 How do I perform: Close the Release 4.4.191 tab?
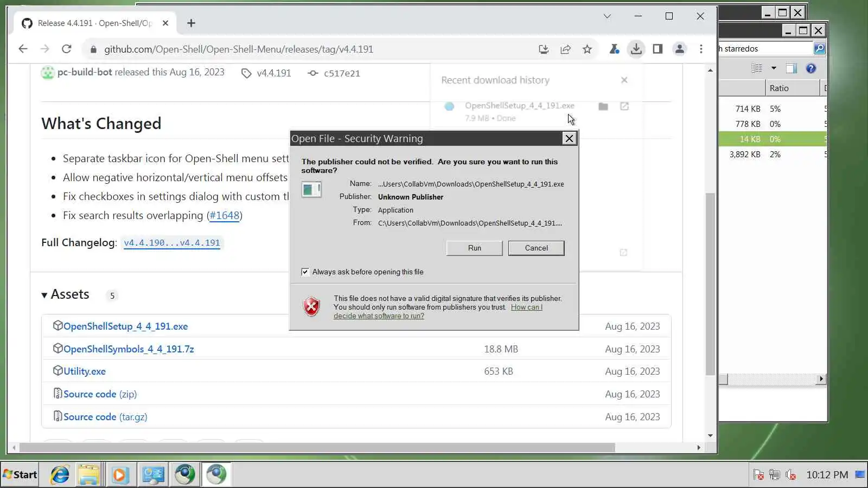coord(165,23)
